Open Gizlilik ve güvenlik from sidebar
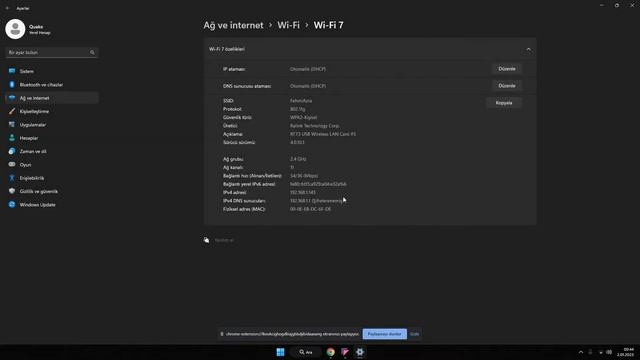 coord(51,191)
